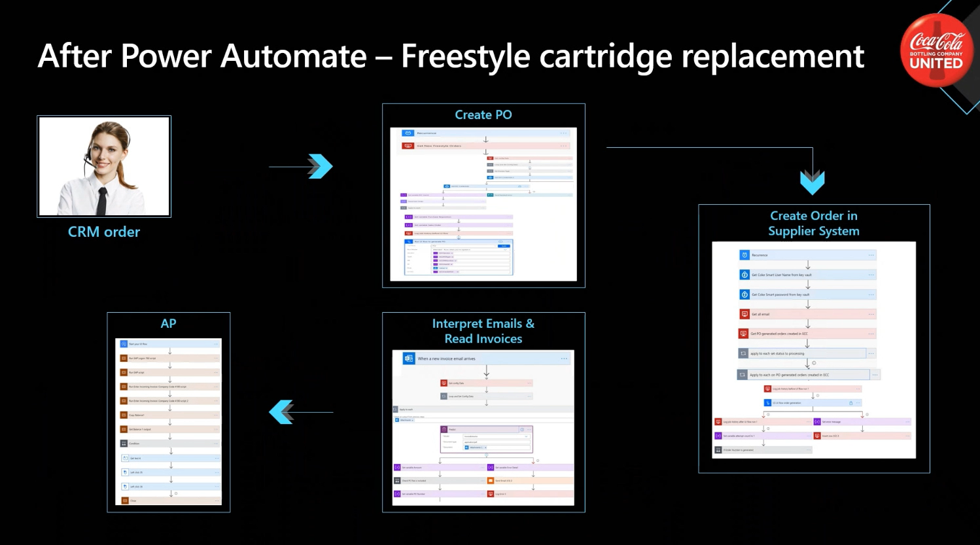980x545 pixels.
Task: Open ellipsis menu for new invoice email trigger
Action: [564, 359]
